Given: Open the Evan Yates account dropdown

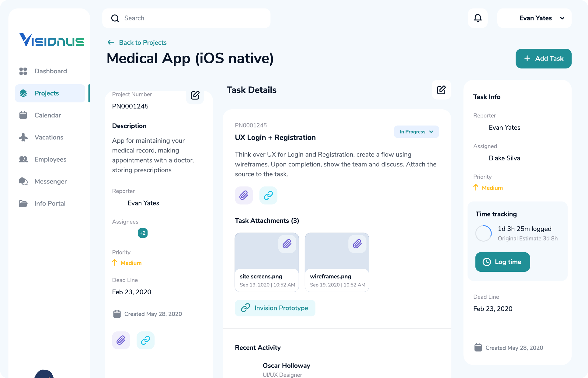Looking at the screenshot, I should (534, 18).
